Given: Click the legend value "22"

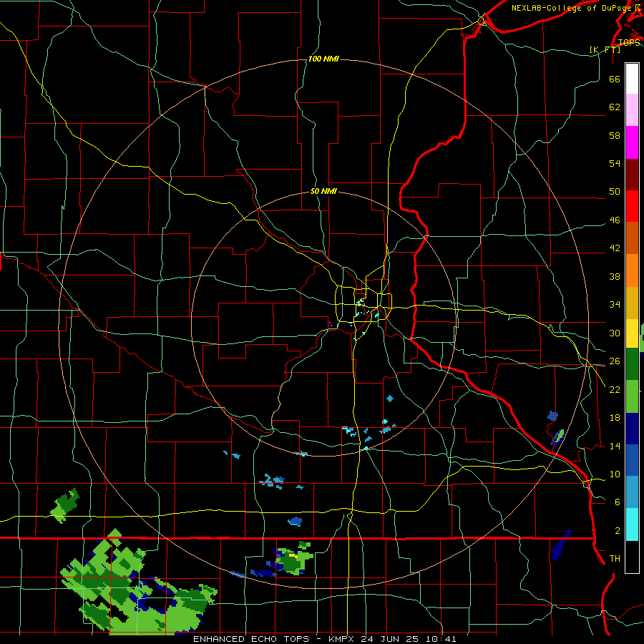Looking at the screenshot, I should pyautogui.click(x=615, y=389).
